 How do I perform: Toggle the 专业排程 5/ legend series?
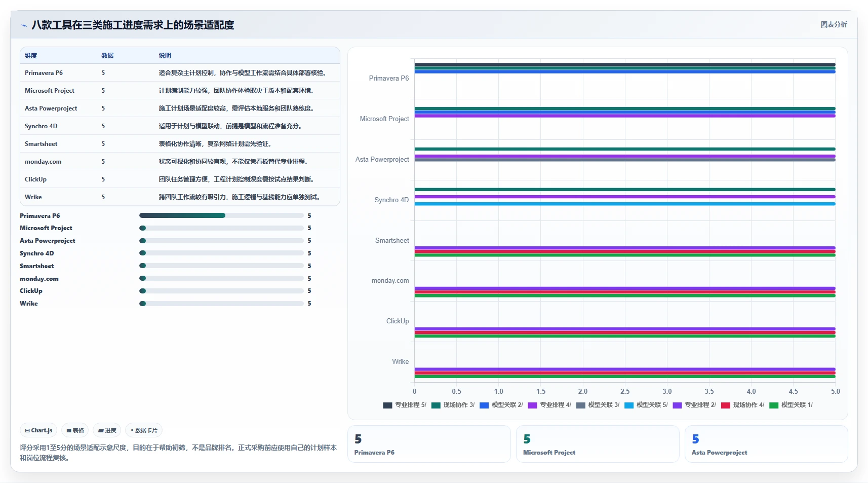click(x=405, y=405)
